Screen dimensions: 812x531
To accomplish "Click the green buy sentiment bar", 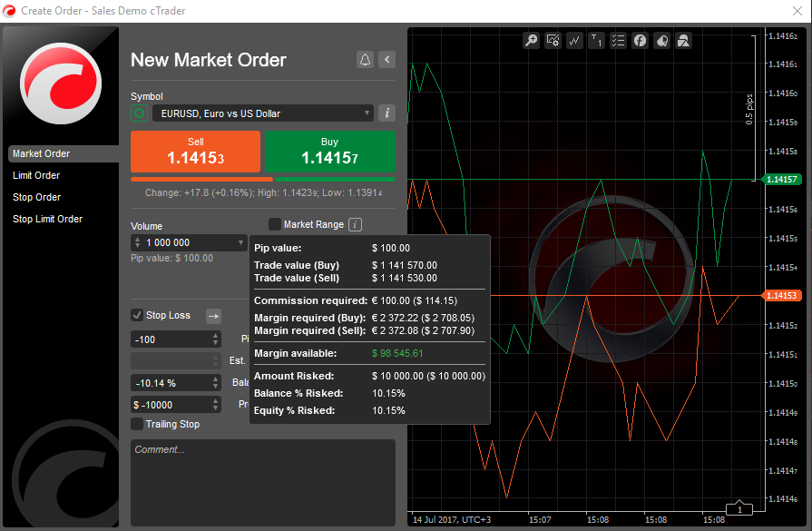I will coord(335,179).
